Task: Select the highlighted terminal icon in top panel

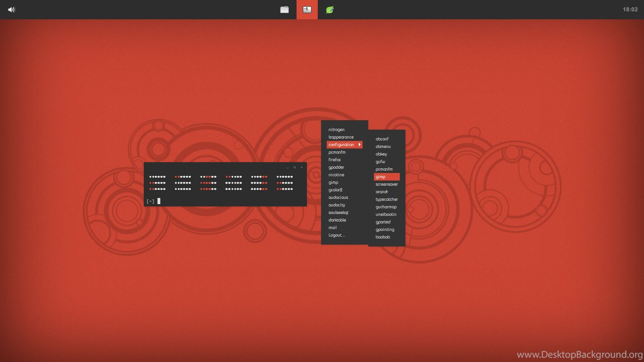Action: (307, 9)
